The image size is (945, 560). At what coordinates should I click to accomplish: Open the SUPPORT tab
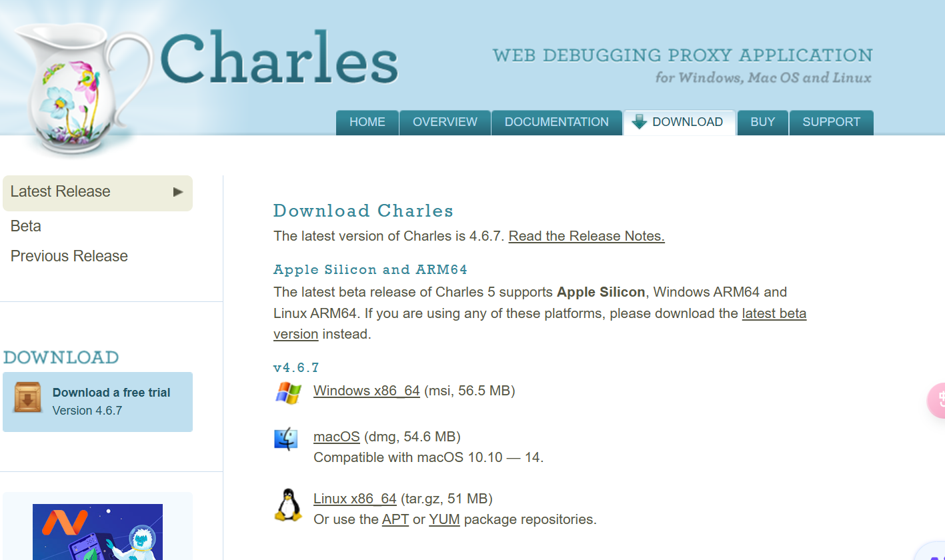pos(831,123)
